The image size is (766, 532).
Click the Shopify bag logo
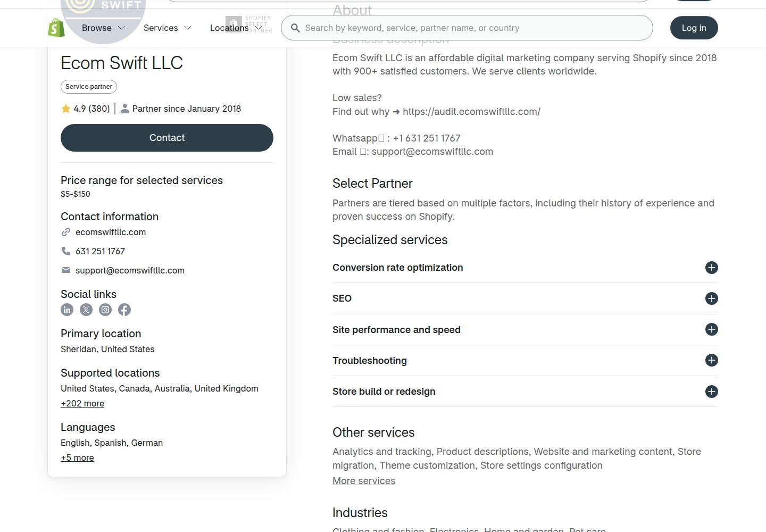[x=56, y=28]
